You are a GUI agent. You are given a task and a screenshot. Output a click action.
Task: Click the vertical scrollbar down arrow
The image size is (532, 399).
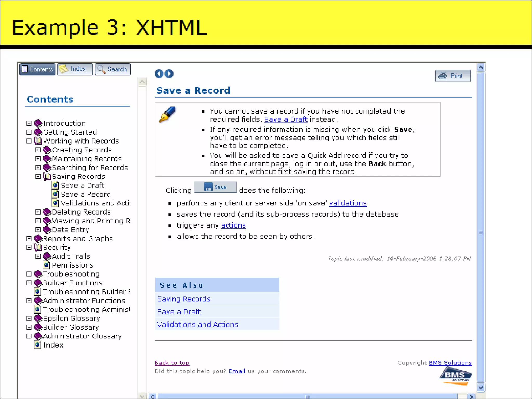481,388
